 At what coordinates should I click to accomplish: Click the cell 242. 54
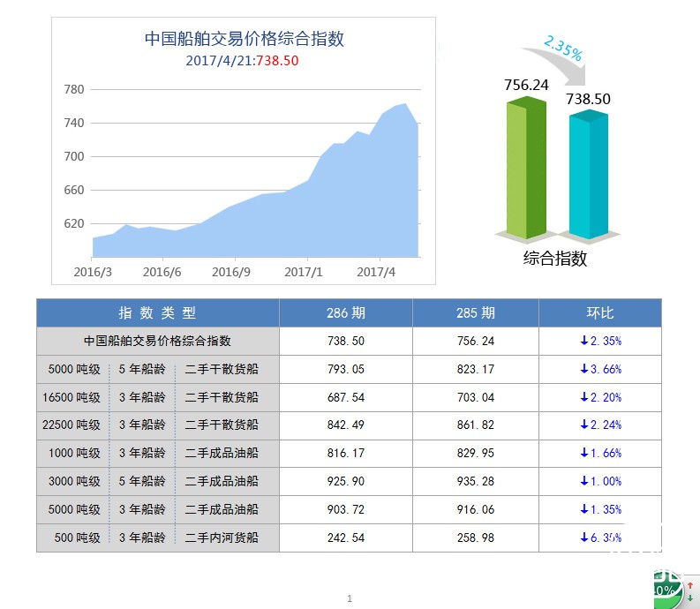pos(346,538)
